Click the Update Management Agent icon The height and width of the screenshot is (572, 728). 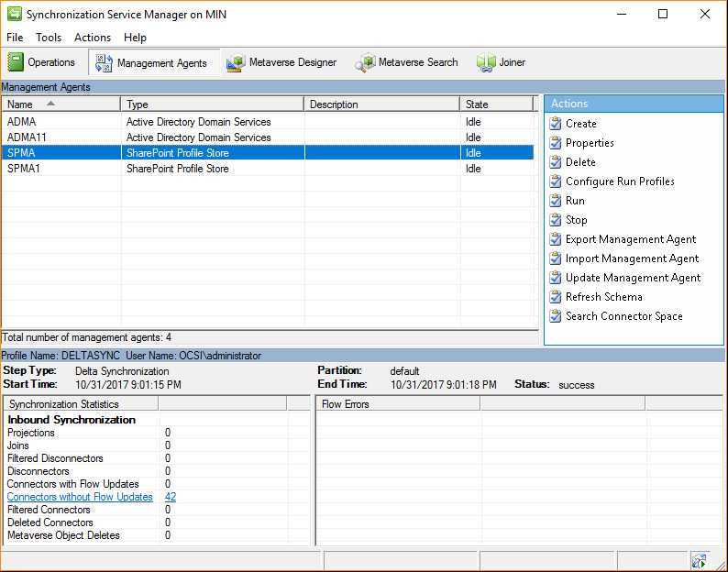556,278
